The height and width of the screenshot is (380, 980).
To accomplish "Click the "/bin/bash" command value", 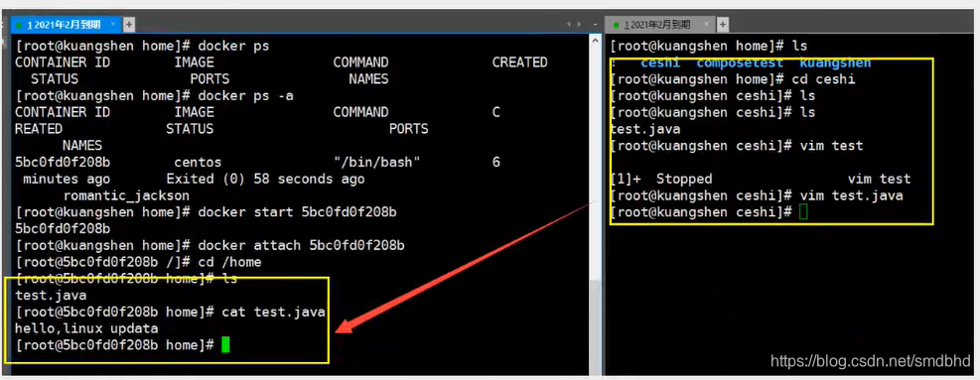I will [x=377, y=162].
